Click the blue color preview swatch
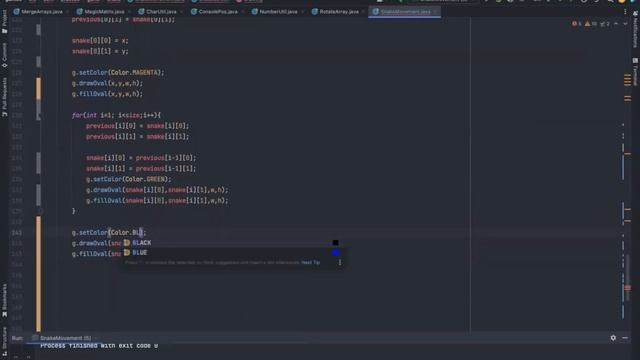Image resolution: width=640 pixels, height=360 pixels. (x=336, y=253)
